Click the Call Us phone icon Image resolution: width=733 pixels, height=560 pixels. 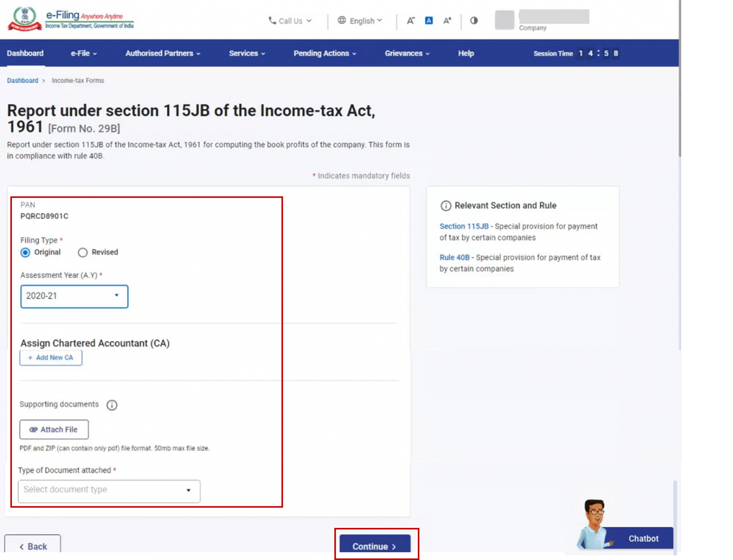[273, 21]
